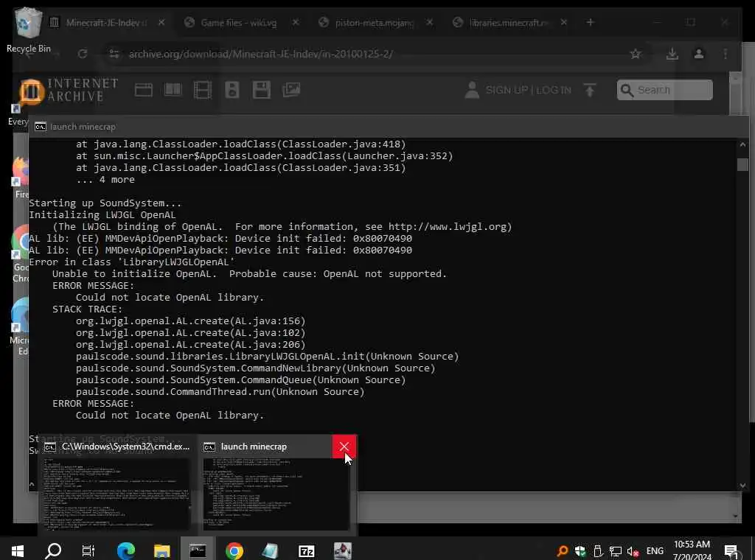
Task: Open the Recycle Bin desktop icon
Action: (x=28, y=29)
